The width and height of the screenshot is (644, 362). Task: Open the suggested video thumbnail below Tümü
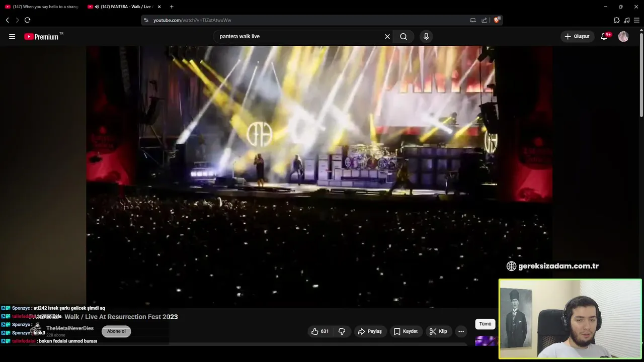pos(486,341)
